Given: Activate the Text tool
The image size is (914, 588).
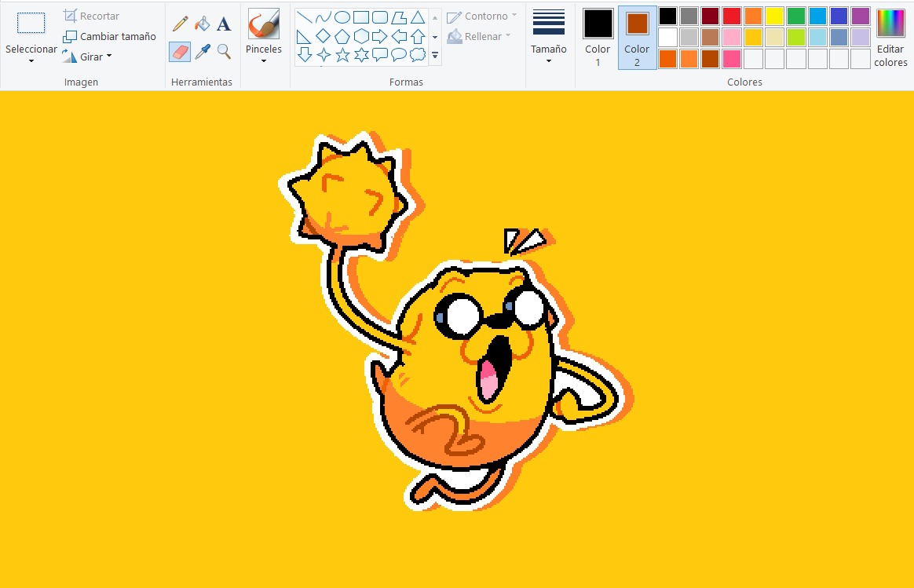Looking at the screenshot, I should [224, 24].
